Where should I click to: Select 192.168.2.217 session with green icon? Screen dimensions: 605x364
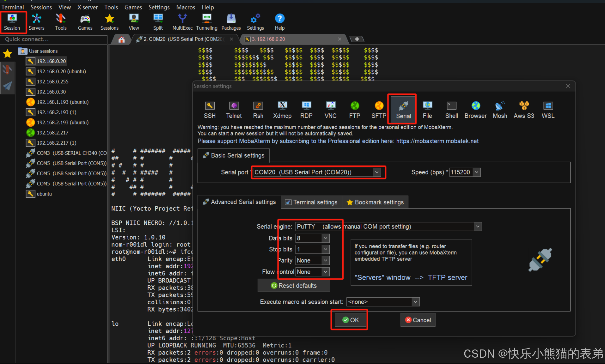(47, 133)
